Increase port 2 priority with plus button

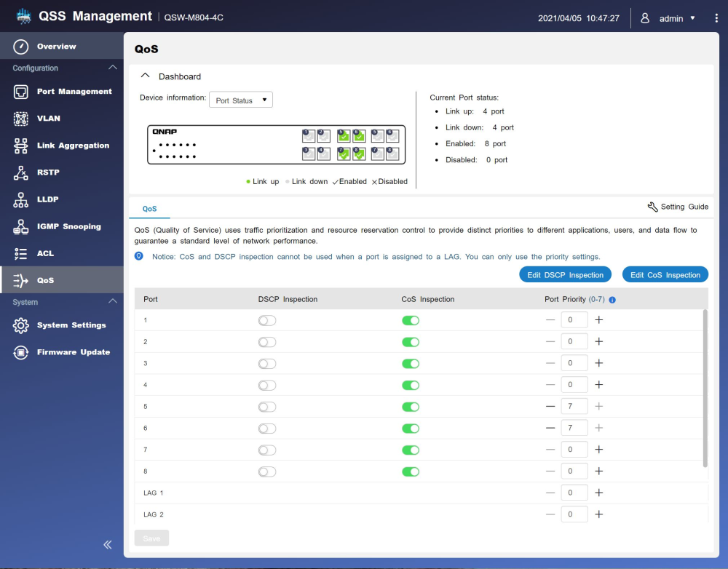[599, 341]
